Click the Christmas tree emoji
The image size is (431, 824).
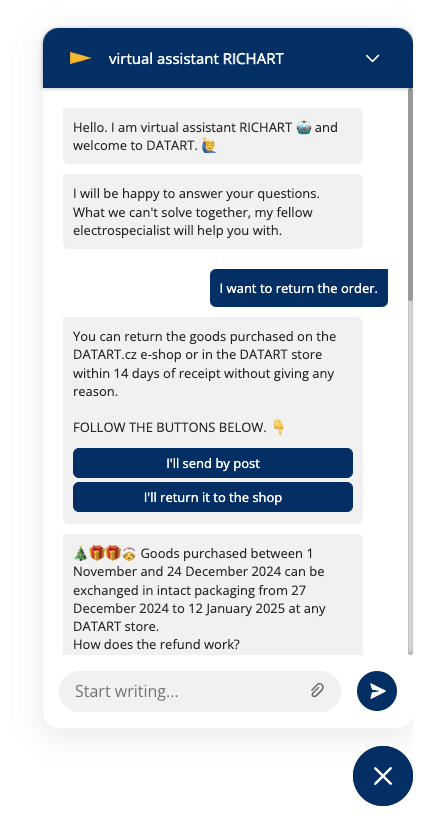(x=80, y=553)
